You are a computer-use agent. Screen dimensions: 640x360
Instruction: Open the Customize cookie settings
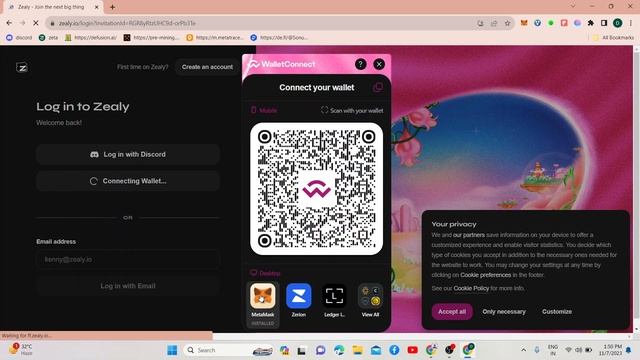pos(557,311)
